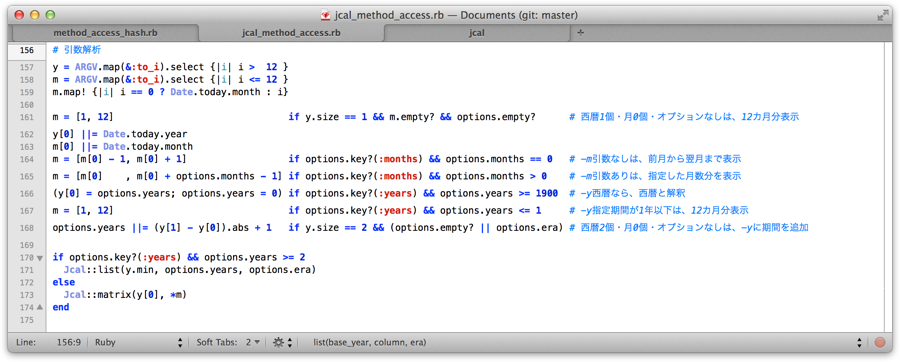The width and height of the screenshot is (900, 362).
Task: Click 'Jcal::list(y.min, options.years, options.era)' code
Action: tap(190, 270)
